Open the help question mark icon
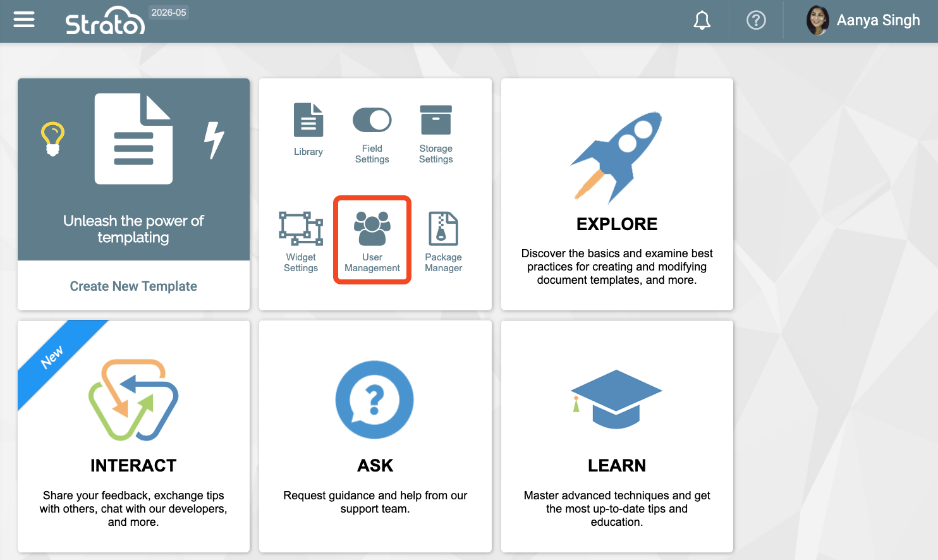This screenshot has height=560, width=938. [x=756, y=21]
